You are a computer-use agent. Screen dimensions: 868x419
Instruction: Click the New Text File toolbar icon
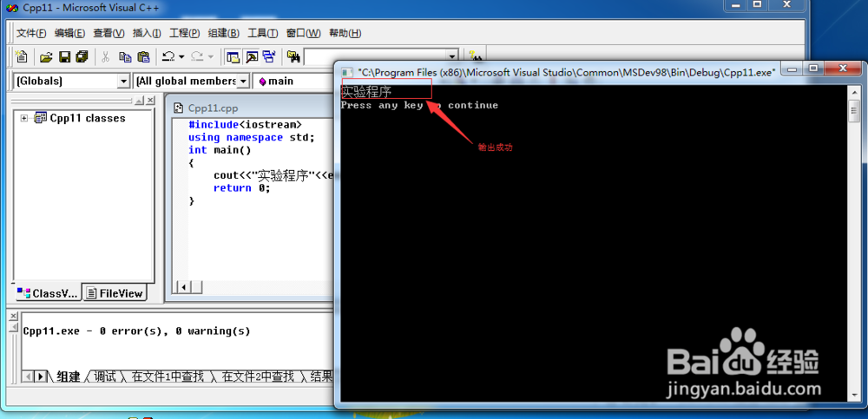[22, 56]
